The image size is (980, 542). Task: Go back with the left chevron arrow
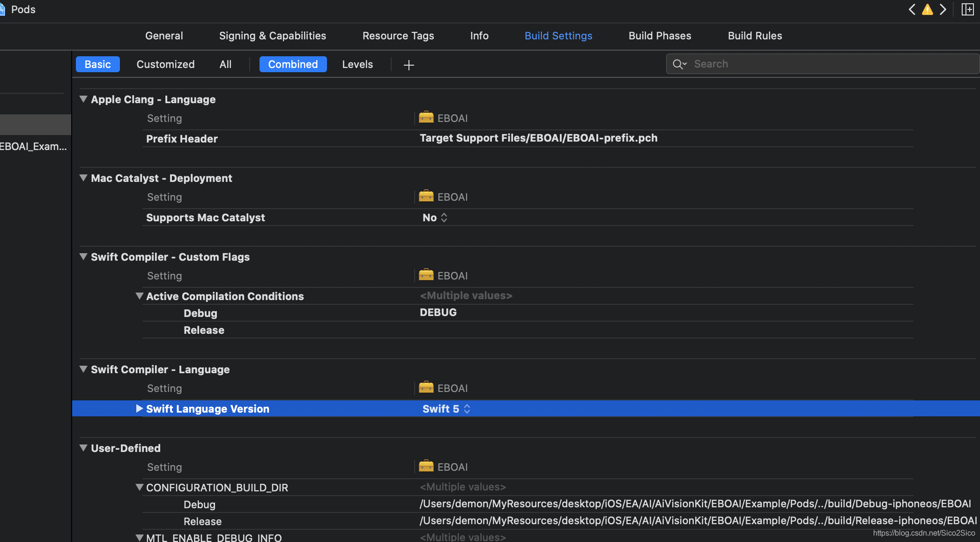pyautogui.click(x=912, y=9)
